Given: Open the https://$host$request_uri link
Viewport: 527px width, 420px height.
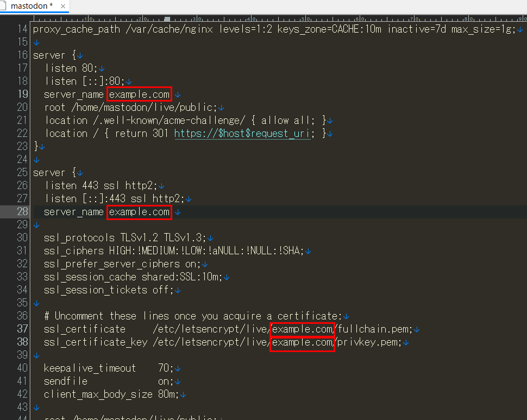Looking at the screenshot, I should point(242,134).
